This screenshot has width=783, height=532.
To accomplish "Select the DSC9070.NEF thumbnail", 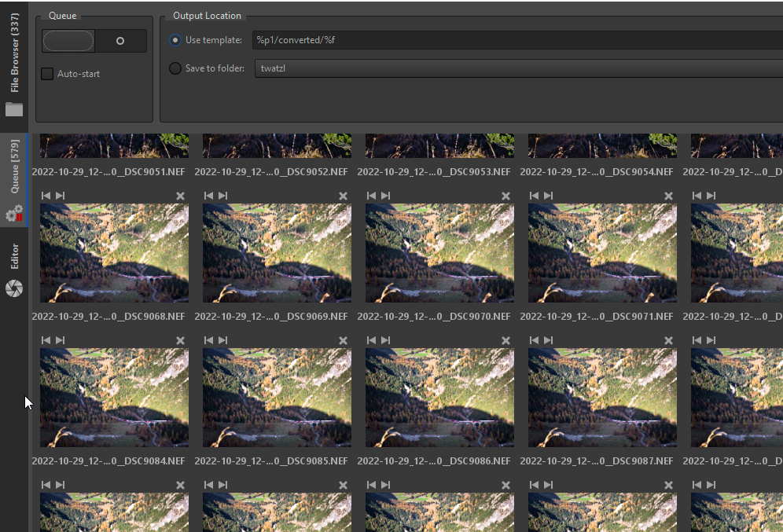I will point(439,253).
